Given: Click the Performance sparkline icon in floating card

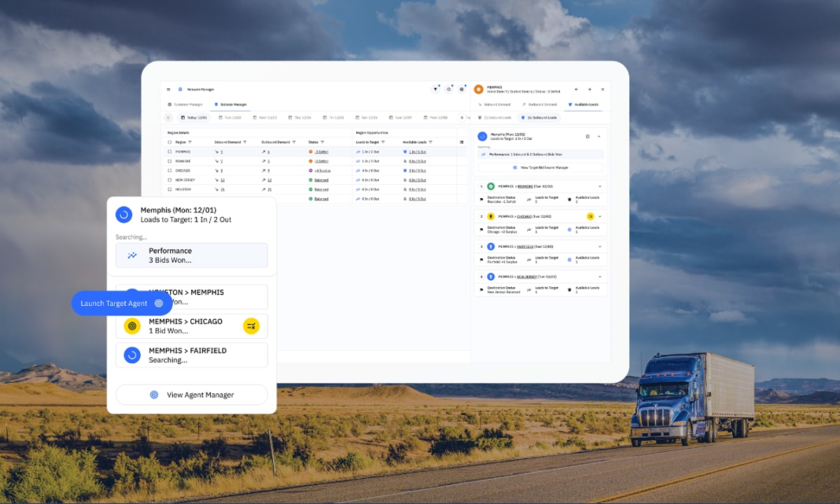Looking at the screenshot, I should point(132,256).
